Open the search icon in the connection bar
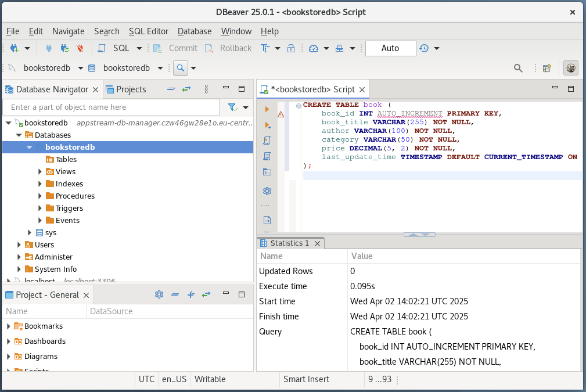Screen dimensions: 586x392 pyautogui.click(x=180, y=68)
